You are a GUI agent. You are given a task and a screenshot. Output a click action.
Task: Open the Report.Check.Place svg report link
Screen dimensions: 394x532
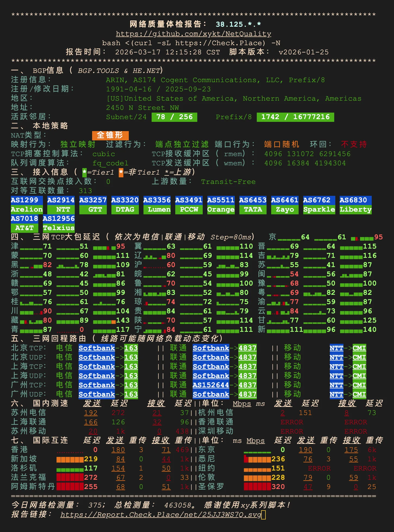tap(161, 514)
